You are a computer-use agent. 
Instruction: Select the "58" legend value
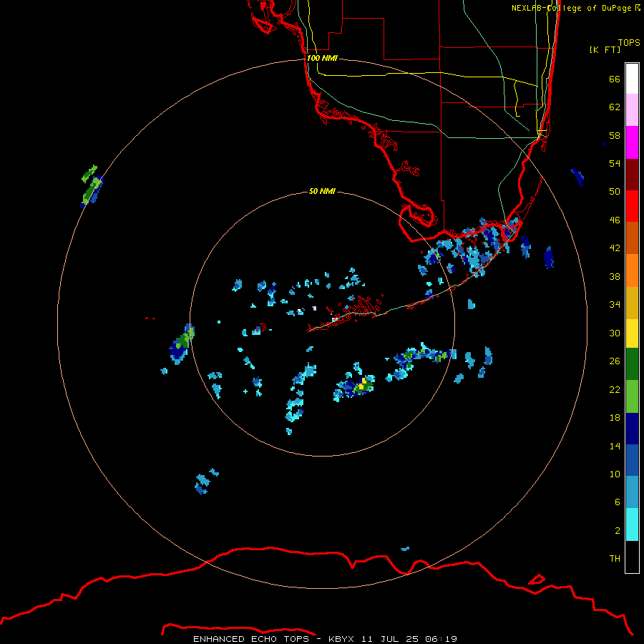pos(615,135)
